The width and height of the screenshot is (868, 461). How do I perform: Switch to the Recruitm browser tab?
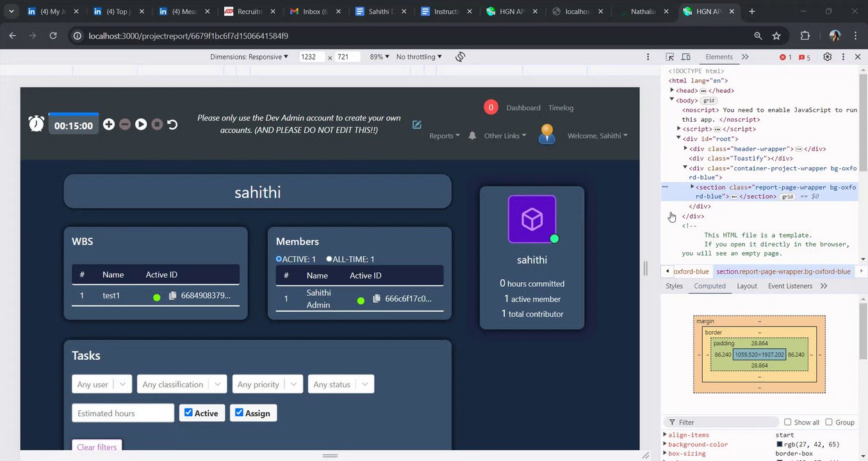click(x=248, y=12)
